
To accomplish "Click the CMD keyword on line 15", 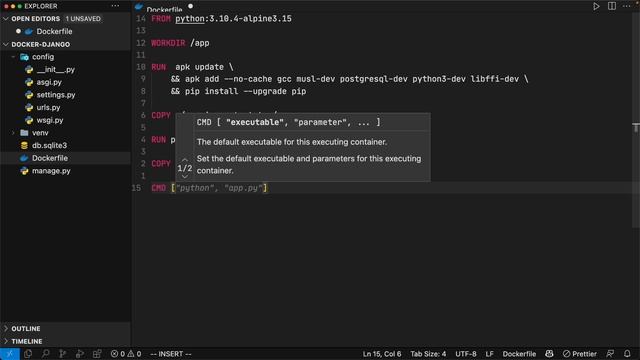I will point(158,188).
